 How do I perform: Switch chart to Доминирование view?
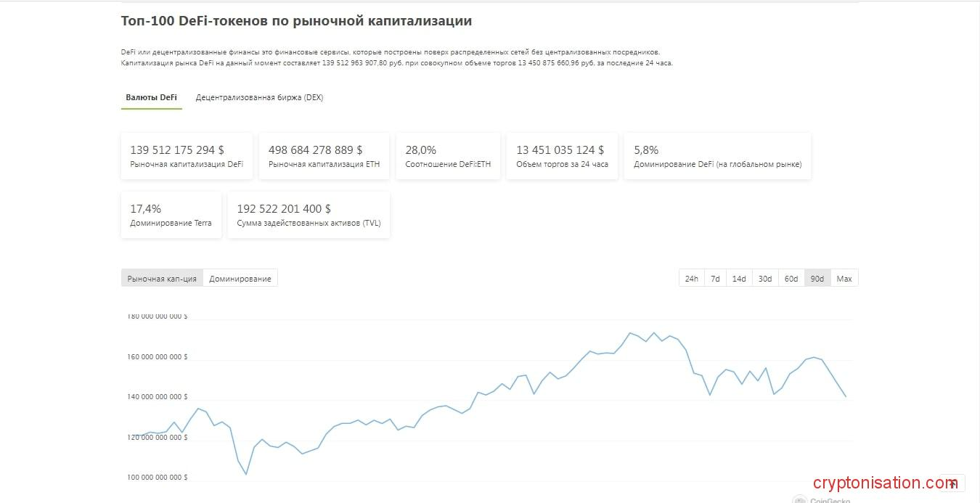(x=240, y=279)
